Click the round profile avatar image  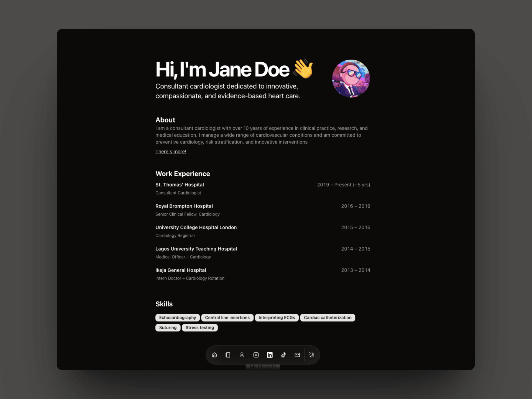click(351, 78)
